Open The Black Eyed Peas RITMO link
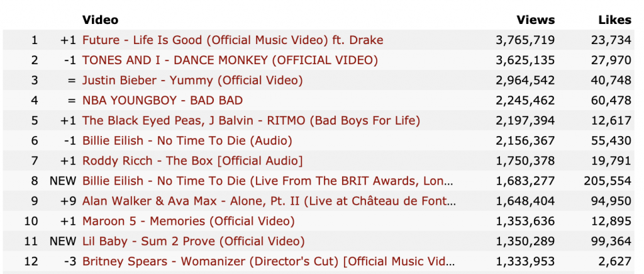This screenshot has height=274, width=644. pos(251,121)
